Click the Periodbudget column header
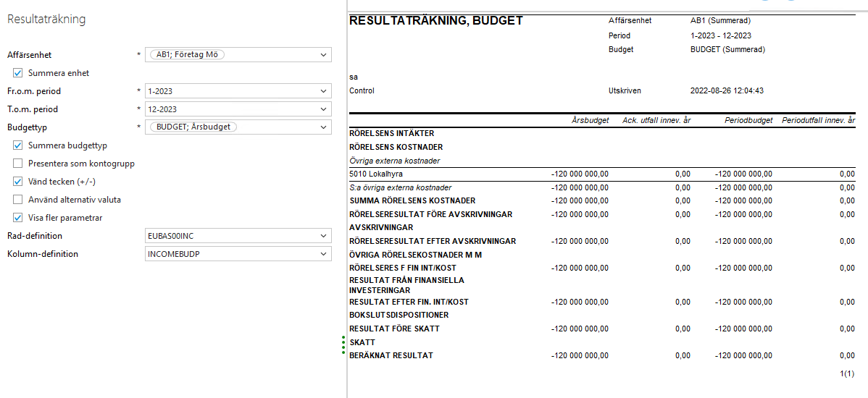Viewport: 868px width, 398px height. coord(748,120)
